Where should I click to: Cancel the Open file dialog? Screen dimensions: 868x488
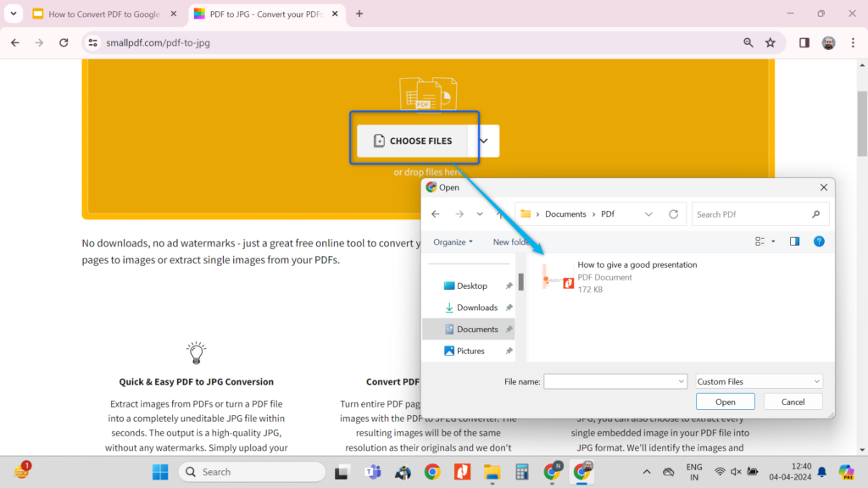[x=793, y=401]
